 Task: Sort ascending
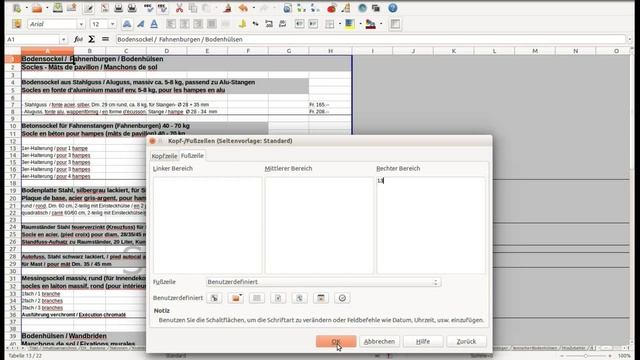click(301, 8)
